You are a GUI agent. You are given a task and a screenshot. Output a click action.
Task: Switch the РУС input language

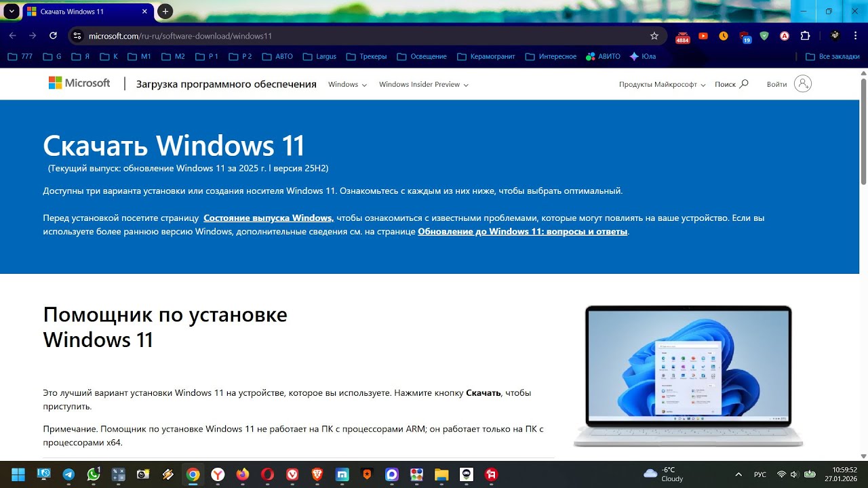coord(760,474)
